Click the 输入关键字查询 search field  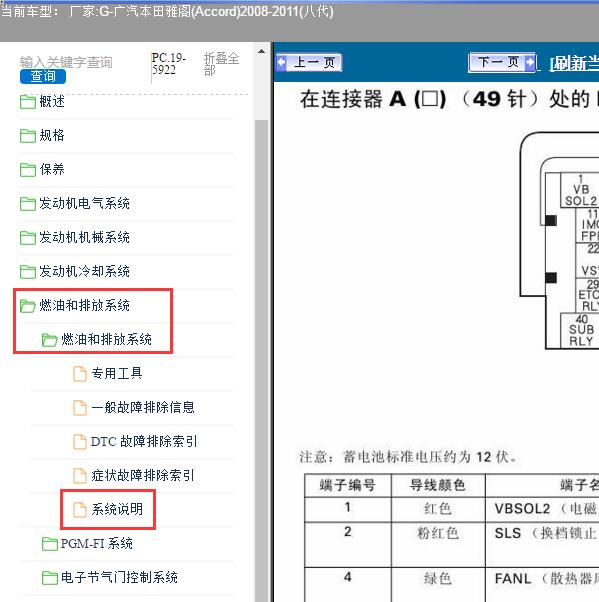(66, 62)
